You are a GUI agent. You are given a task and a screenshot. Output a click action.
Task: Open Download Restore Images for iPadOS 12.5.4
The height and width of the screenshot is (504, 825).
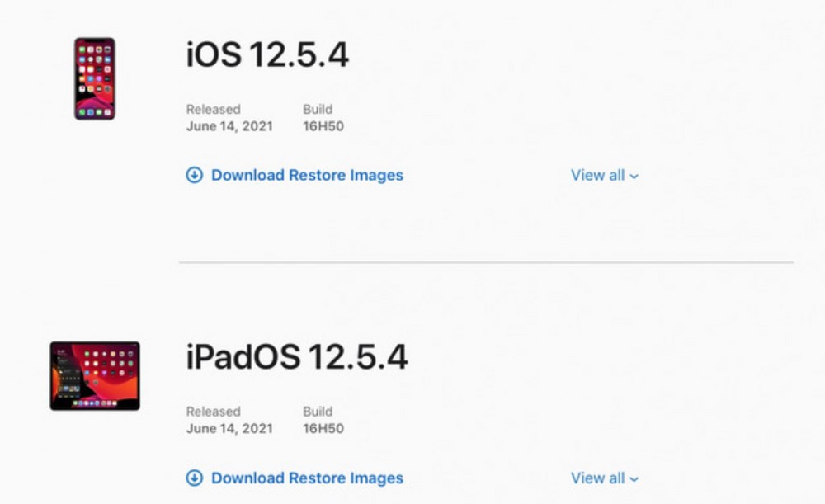(x=307, y=478)
